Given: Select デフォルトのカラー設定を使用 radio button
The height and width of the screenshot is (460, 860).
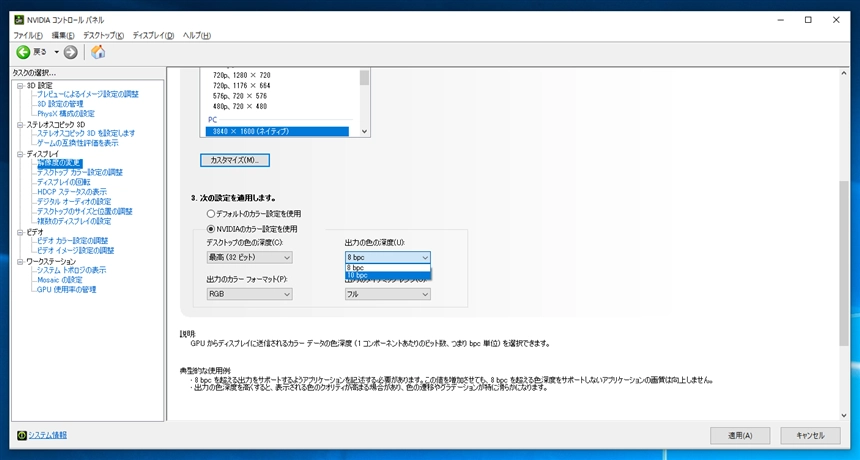Looking at the screenshot, I should pos(211,214).
